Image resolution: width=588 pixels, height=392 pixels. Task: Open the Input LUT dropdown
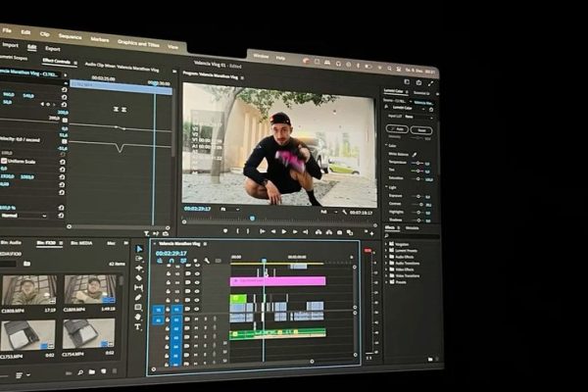pyautogui.click(x=418, y=117)
